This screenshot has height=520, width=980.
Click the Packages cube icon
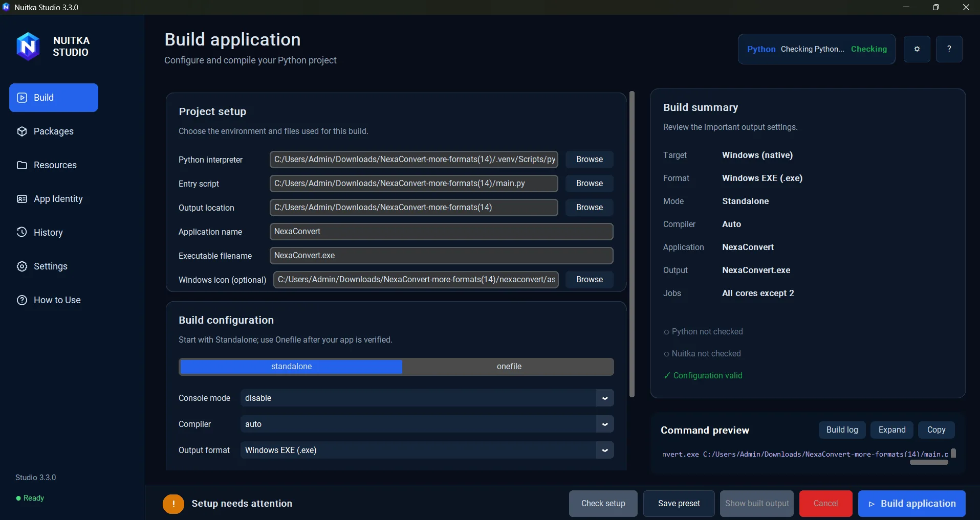click(22, 131)
